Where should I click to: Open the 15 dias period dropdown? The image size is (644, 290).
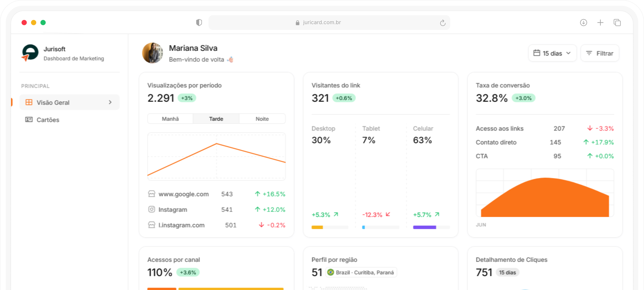click(552, 53)
